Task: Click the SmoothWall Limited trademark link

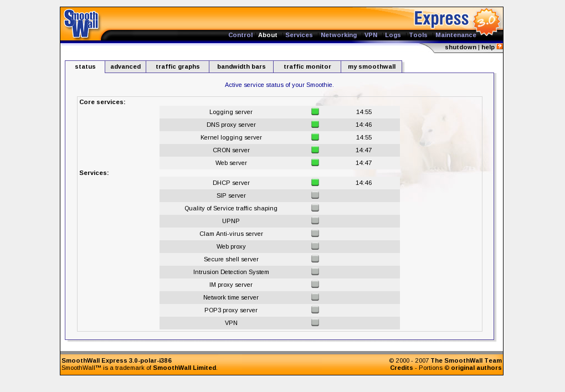Action: pos(184,368)
